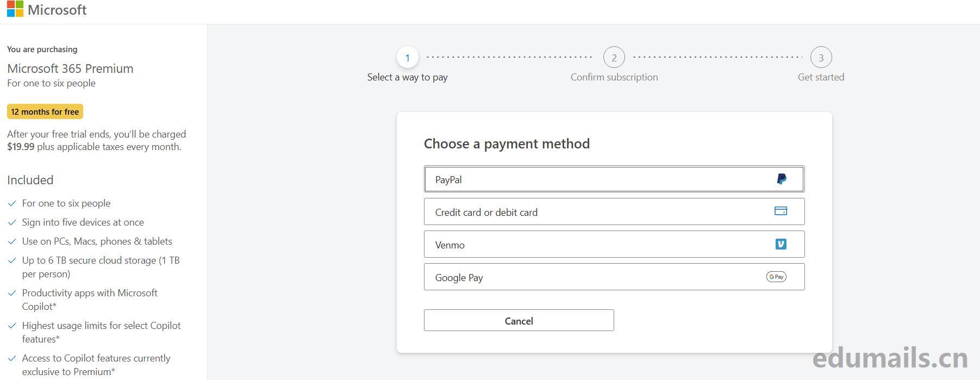Click the Microsoft wordmark text in header
This screenshot has height=380, width=980.
coord(57,10)
